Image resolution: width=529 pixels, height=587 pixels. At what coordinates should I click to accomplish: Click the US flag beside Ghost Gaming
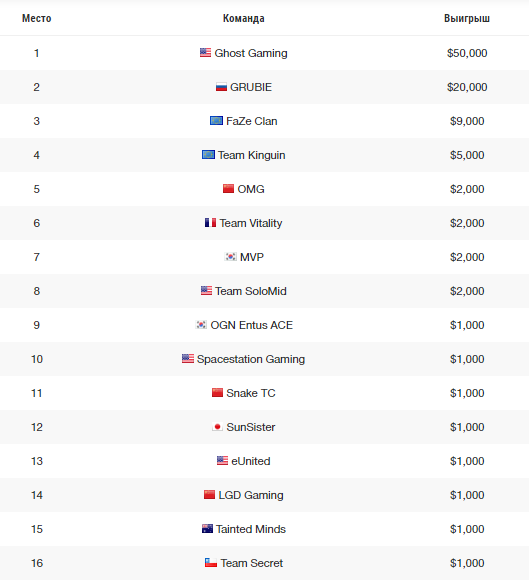205,53
